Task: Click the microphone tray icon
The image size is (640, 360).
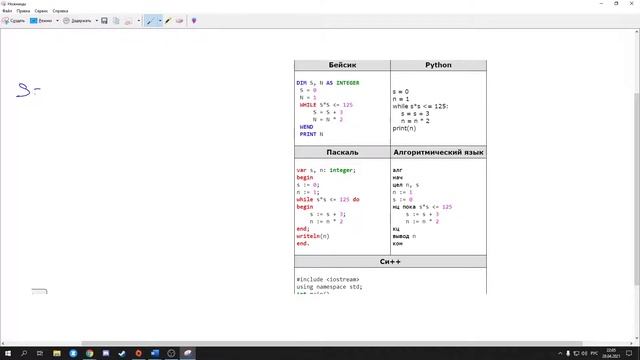Action: coord(568,353)
